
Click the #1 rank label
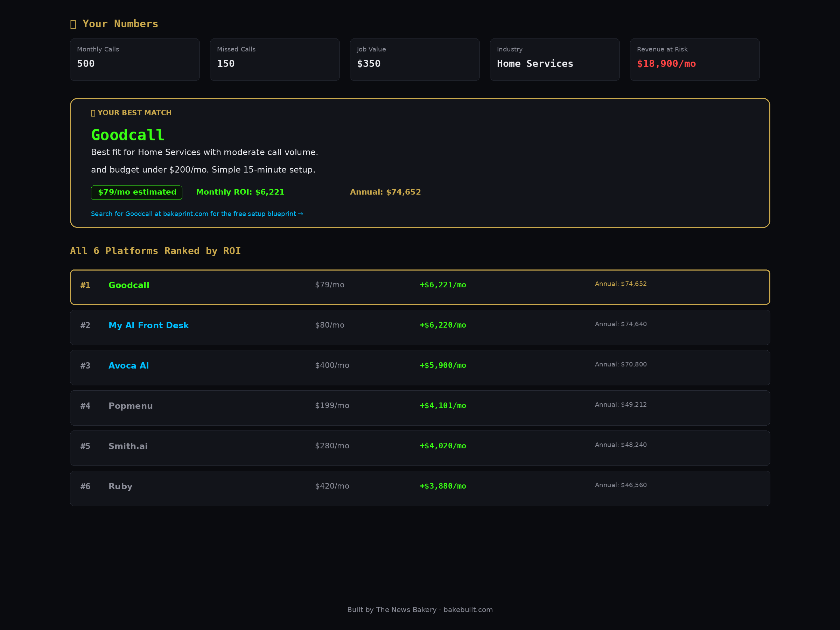click(85, 285)
